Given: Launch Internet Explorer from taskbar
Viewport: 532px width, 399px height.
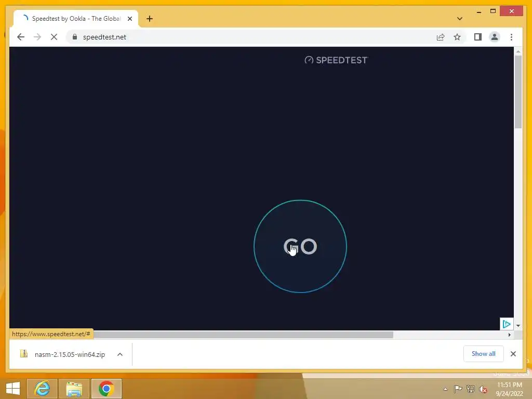Looking at the screenshot, I should coord(42,389).
